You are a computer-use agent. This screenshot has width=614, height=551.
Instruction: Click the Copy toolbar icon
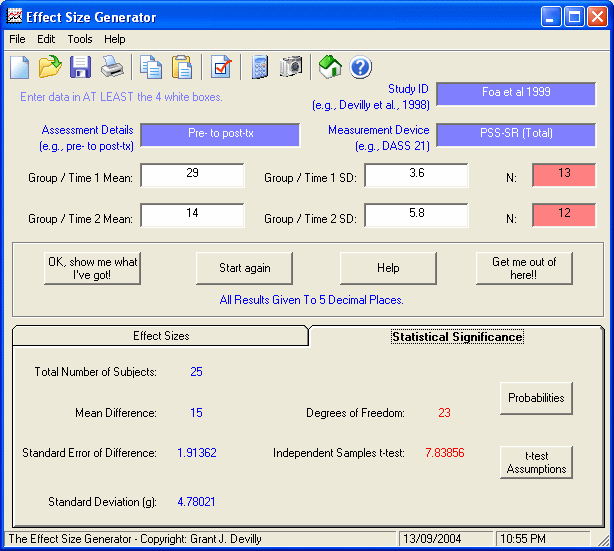click(x=151, y=67)
